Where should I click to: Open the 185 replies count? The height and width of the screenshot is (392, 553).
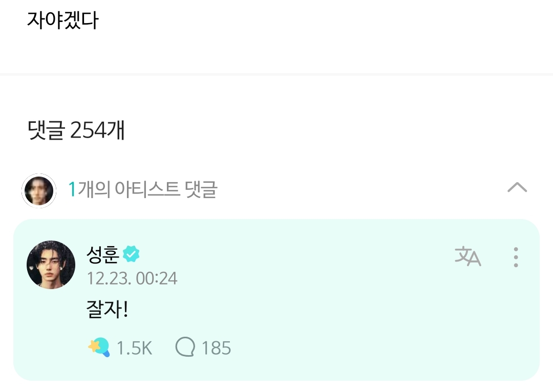point(216,349)
